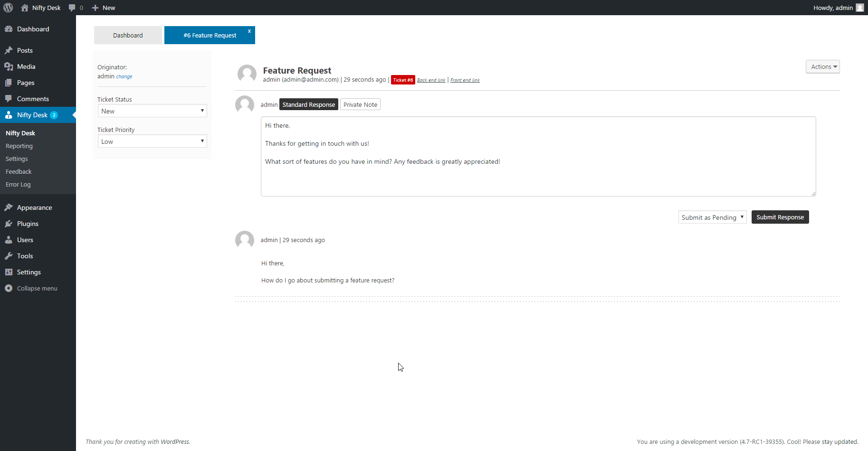Screen dimensions: 868x451
Task: Open Nifty Desk Settings submenu item
Action: (x=17, y=159)
